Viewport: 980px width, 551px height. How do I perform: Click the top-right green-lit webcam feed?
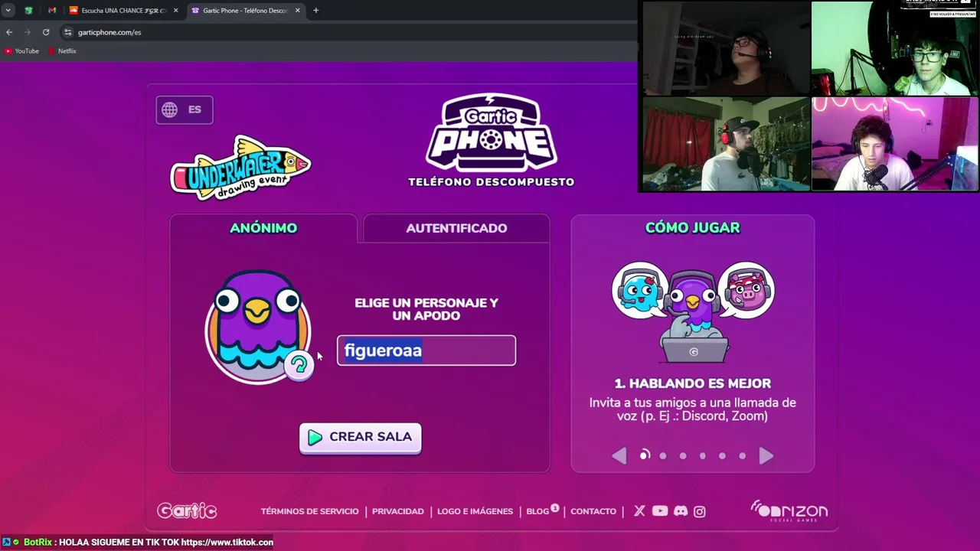[894, 48]
